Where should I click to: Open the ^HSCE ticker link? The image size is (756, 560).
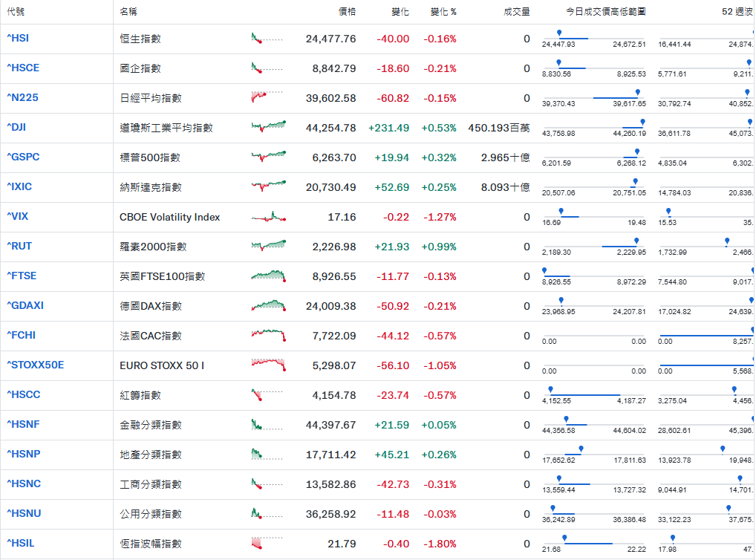click(23, 68)
